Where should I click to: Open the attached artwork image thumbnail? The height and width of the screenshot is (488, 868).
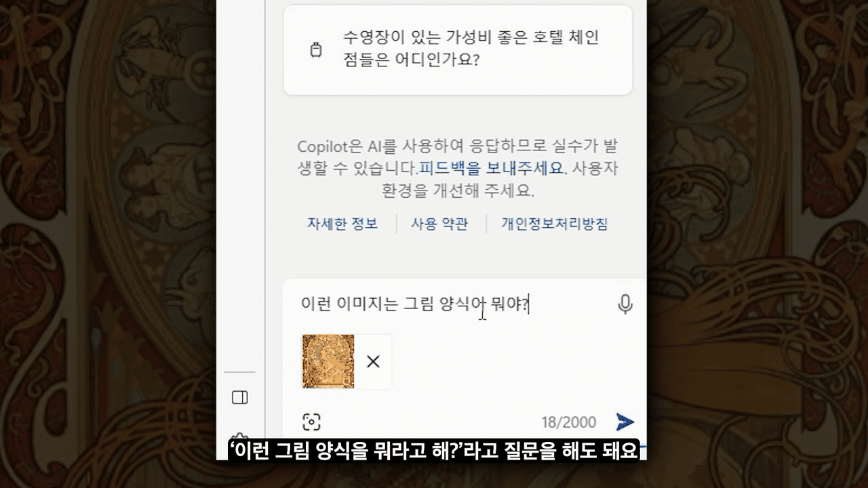pyautogui.click(x=328, y=361)
